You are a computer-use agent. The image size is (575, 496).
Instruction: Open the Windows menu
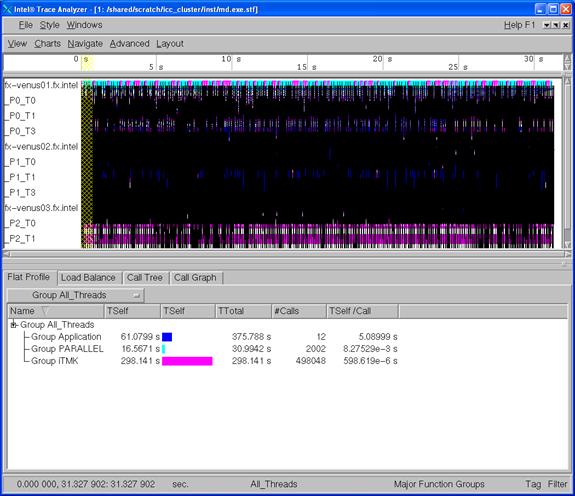pyautogui.click(x=84, y=25)
